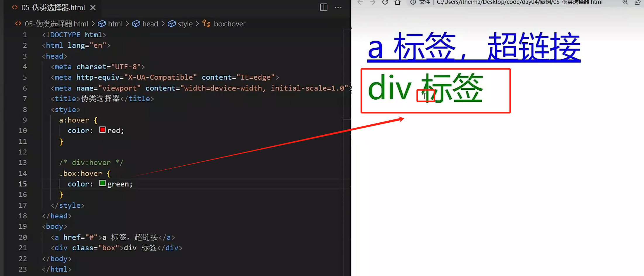Click the '.box:hover {' selector on line 14
This screenshot has height=276, width=644.
click(x=85, y=173)
